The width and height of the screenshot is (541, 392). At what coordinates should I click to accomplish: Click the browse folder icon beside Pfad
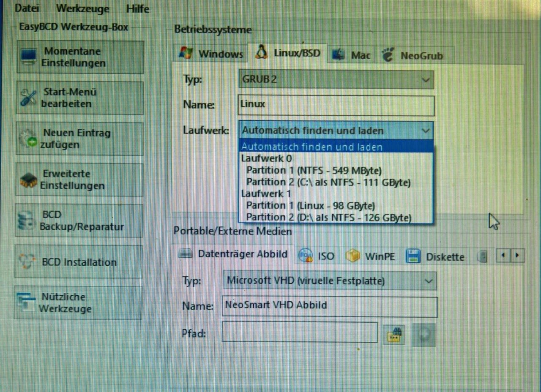pyautogui.click(x=394, y=335)
